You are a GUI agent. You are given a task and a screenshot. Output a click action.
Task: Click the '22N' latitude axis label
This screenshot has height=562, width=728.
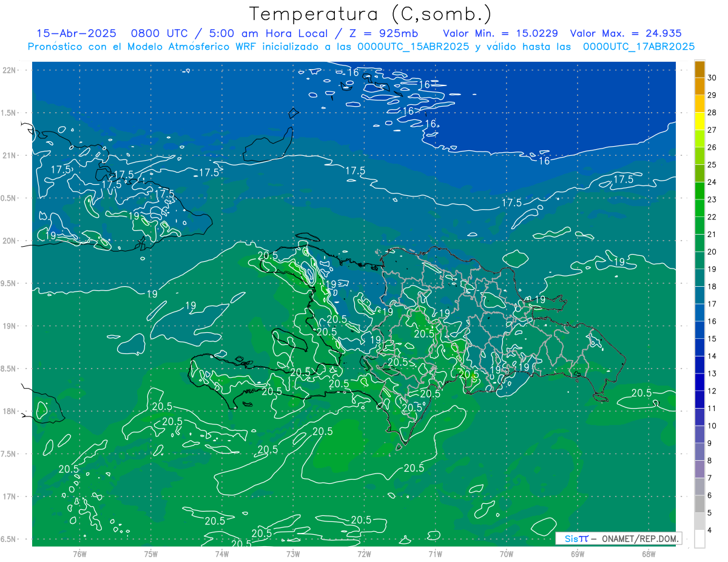click(10, 70)
